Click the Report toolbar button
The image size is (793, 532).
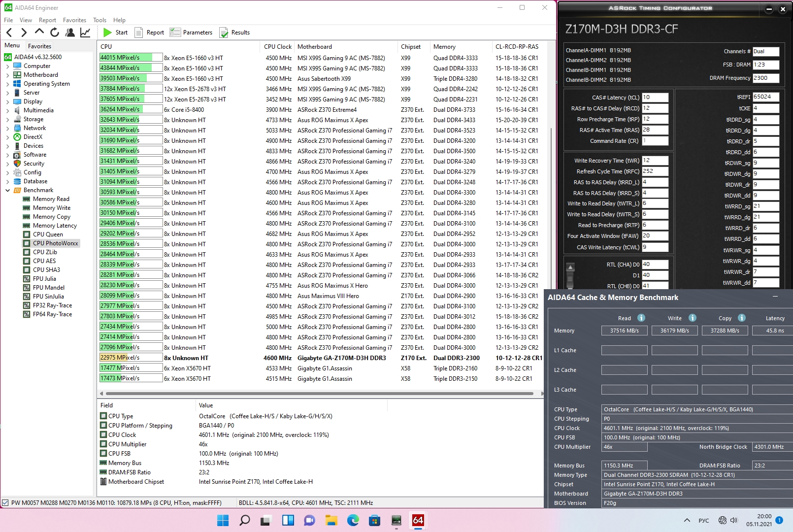(x=149, y=33)
